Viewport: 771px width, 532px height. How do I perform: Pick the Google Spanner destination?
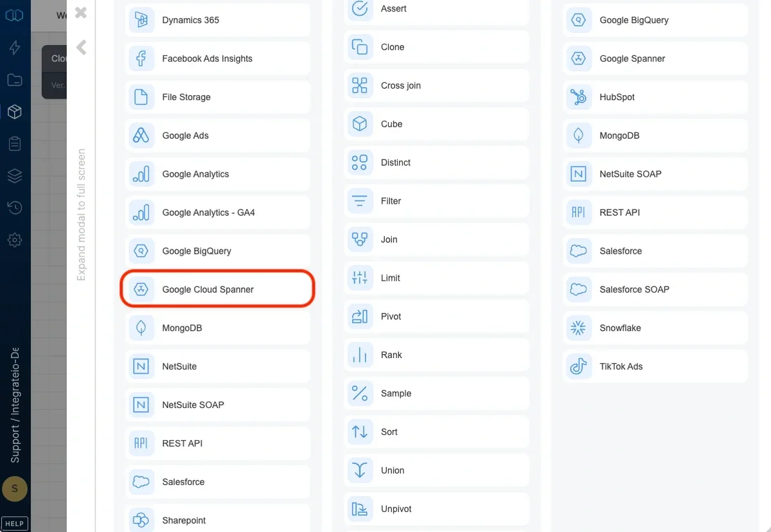(x=655, y=58)
